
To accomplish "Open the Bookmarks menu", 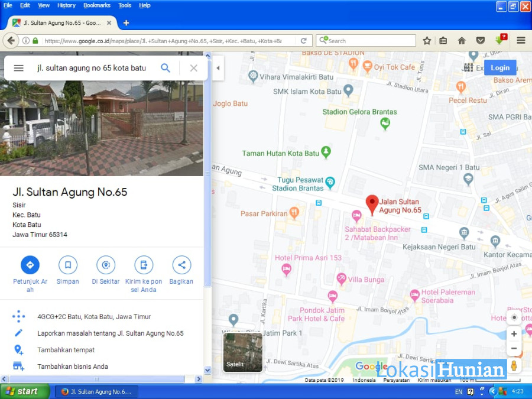I will (x=97, y=5).
